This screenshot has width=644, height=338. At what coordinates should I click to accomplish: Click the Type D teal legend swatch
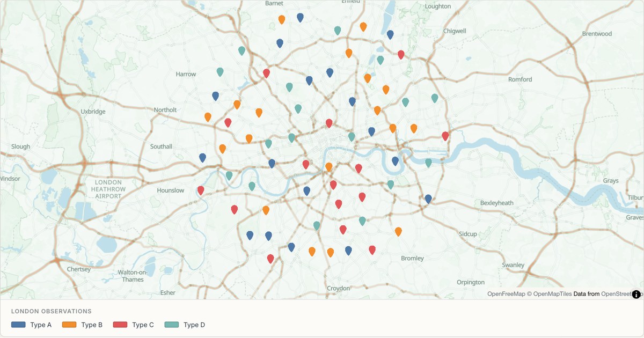(x=172, y=325)
